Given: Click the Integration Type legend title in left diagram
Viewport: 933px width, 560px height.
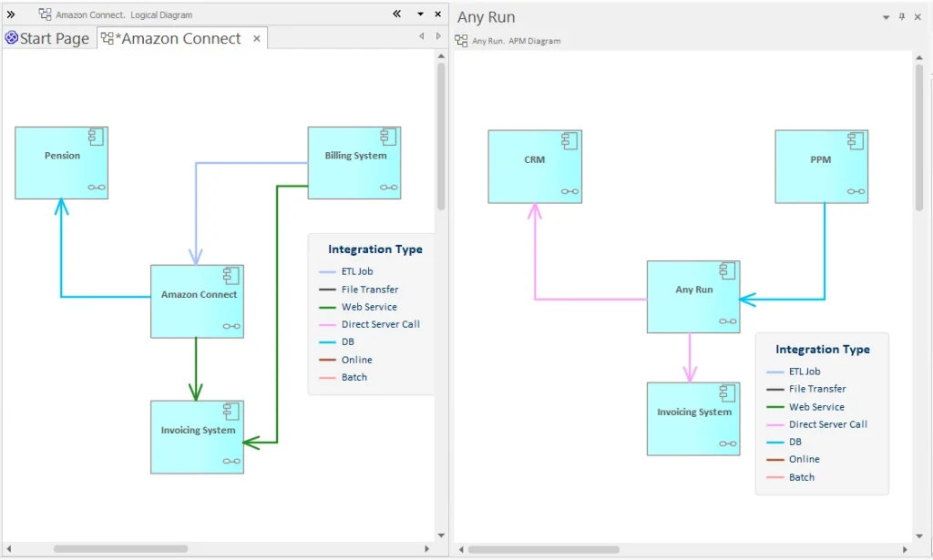Looking at the screenshot, I should click(x=374, y=249).
